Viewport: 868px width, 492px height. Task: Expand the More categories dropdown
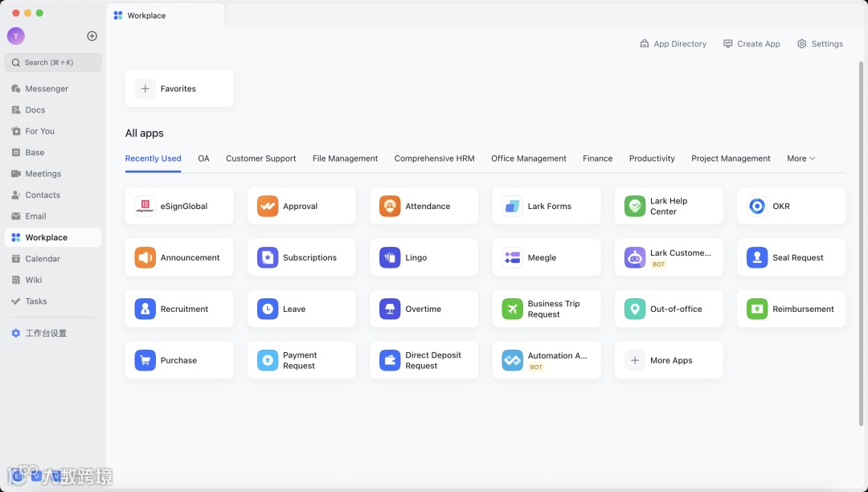pyautogui.click(x=800, y=158)
